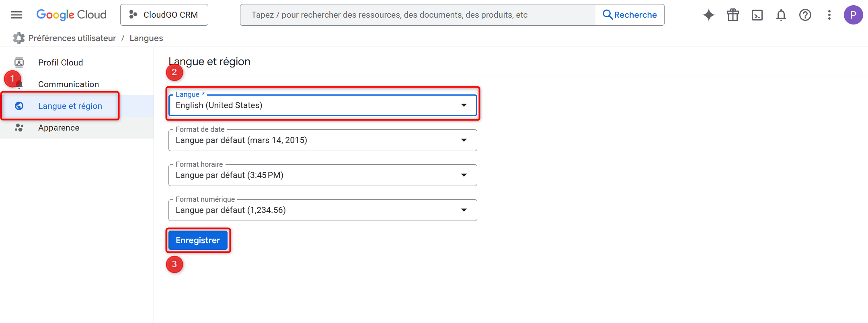Activate Cloud Shell terminal icon

757,15
